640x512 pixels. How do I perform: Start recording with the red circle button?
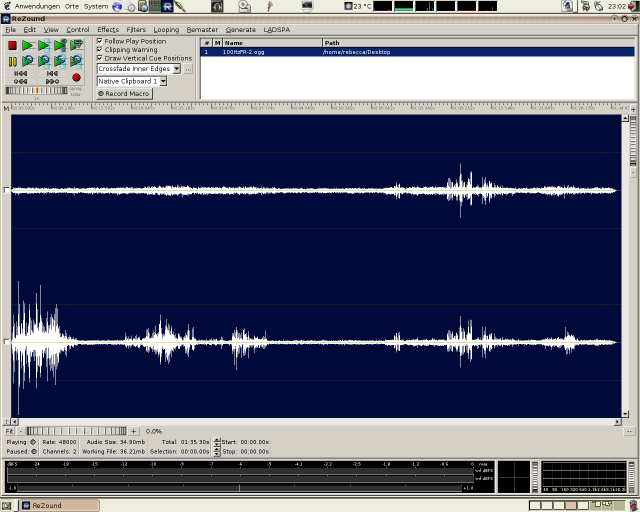coord(76,78)
